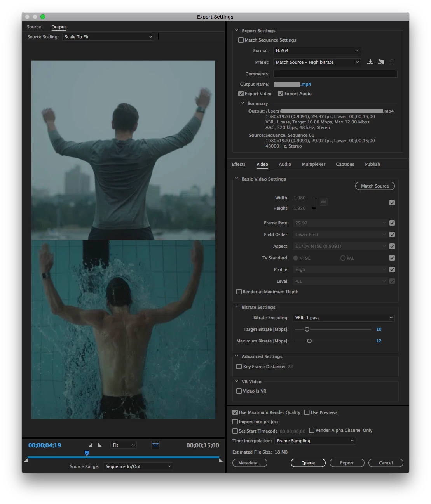Collapse the Summary section
Screen dimensions: 431x504
tap(242, 103)
